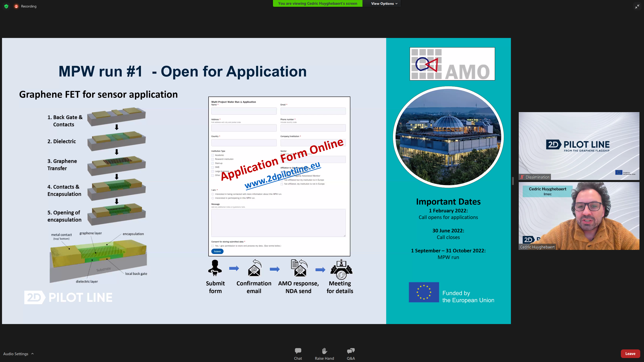Screen dimensions: 644x362
Task: Click the green encryption shield icon
Action: [6, 6]
